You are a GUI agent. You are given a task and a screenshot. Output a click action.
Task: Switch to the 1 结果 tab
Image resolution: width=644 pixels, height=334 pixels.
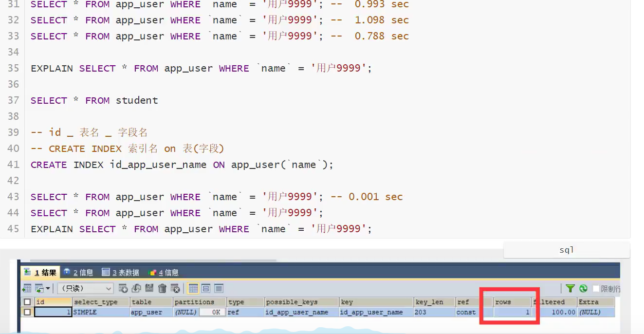40,272
